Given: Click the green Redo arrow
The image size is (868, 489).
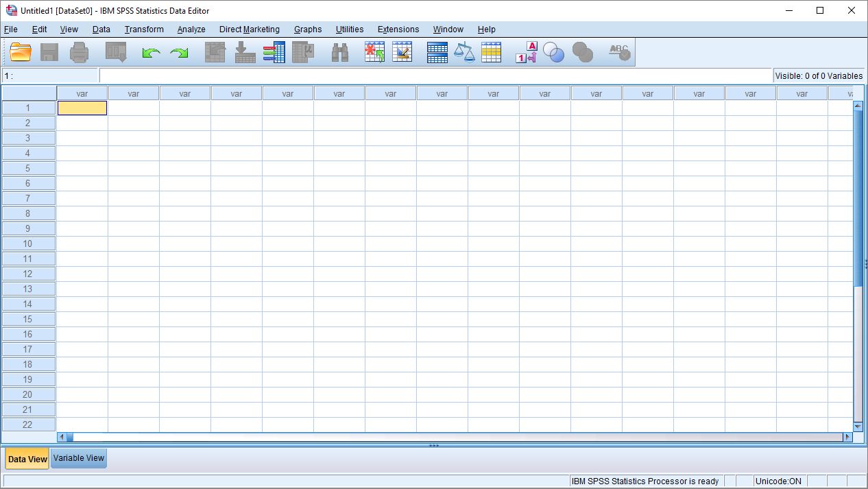Looking at the screenshot, I should point(179,53).
